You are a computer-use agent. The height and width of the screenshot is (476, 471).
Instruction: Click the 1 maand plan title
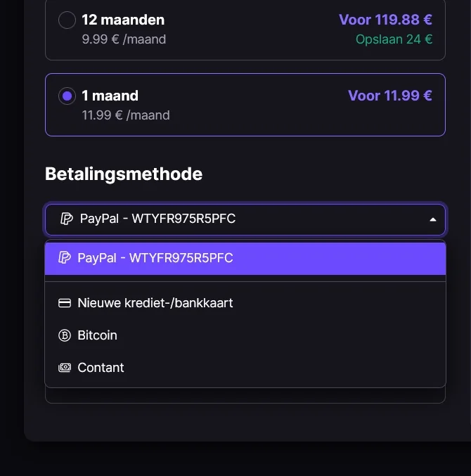coord(110,96)
